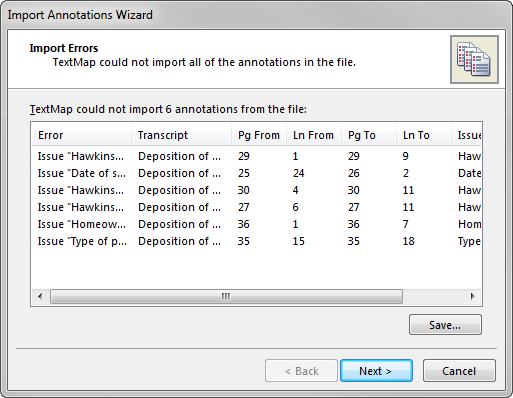Click the horizontal scrollbar thumb
513x398 pixels.
pyautogui.click(x=226, y=296)
